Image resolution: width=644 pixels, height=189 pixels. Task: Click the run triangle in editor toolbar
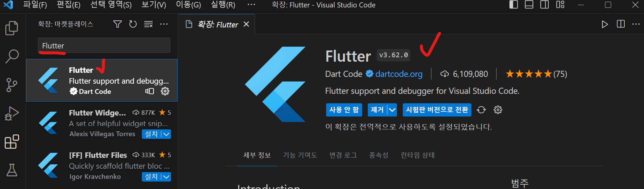click(605, 24)
